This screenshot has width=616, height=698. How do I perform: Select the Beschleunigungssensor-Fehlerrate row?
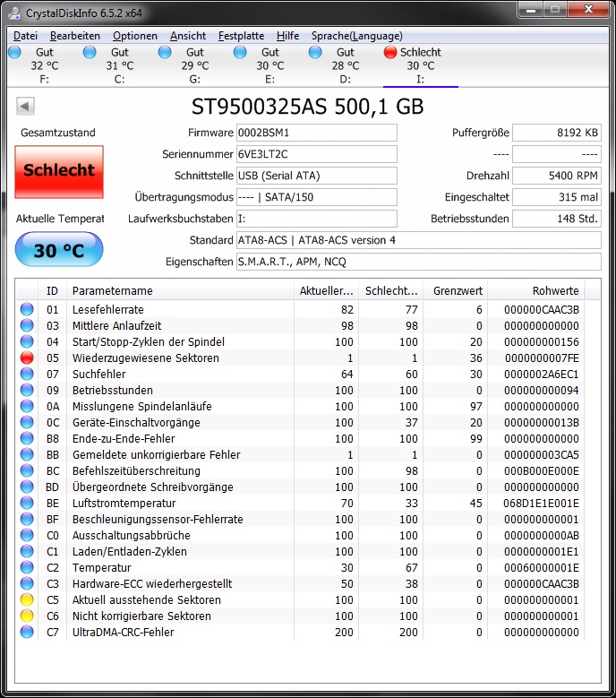pyautogui.click(x=301, y=519)
